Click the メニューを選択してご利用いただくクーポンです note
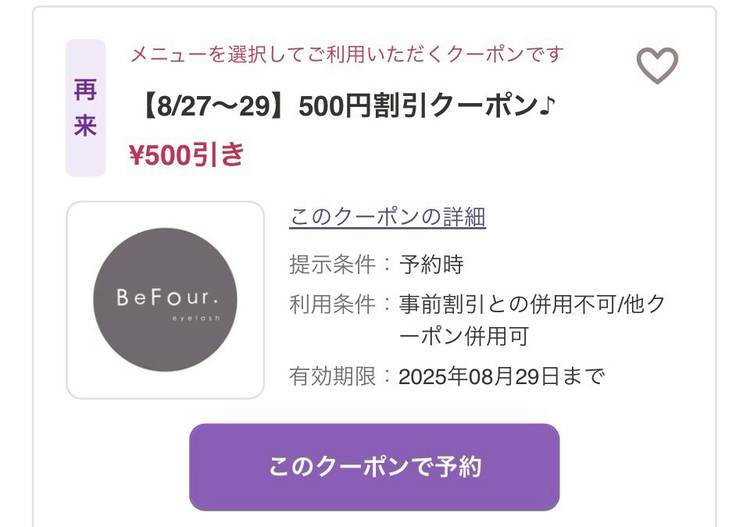750x527 pixels. pos(347,54)
